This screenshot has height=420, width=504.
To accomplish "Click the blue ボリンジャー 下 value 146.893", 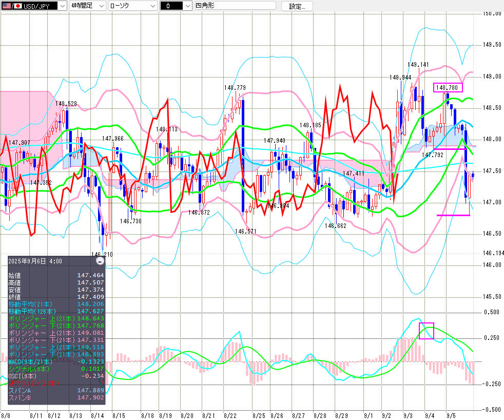I will click(x=90, y=354).
